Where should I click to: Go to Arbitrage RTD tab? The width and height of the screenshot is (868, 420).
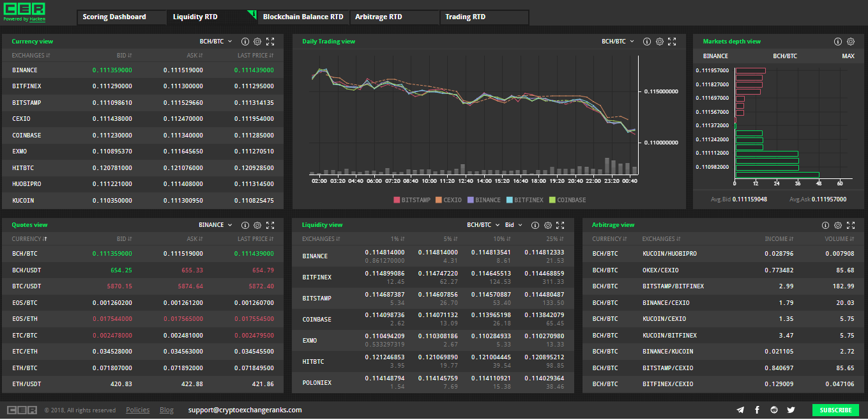[395, 17]
